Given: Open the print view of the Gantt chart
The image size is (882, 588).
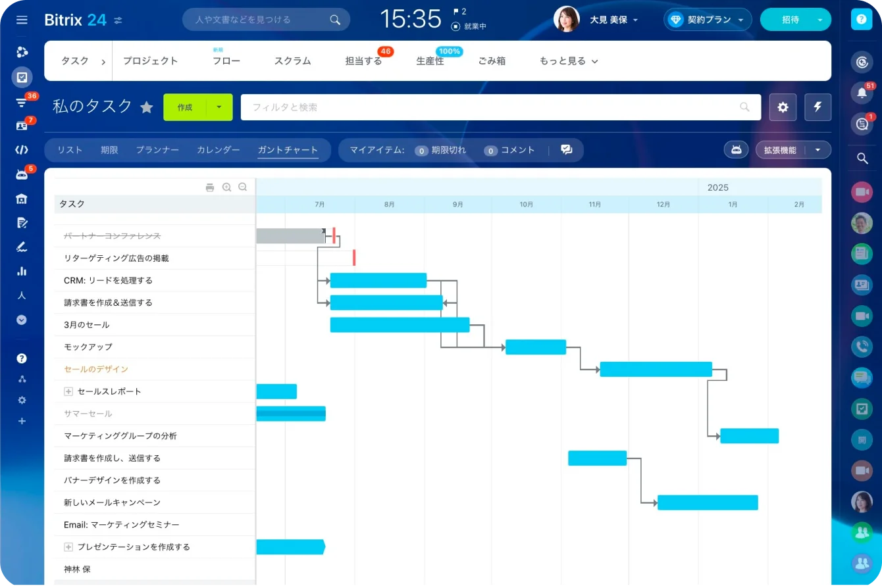Looking at the screenshot, I should click(210, 187).
